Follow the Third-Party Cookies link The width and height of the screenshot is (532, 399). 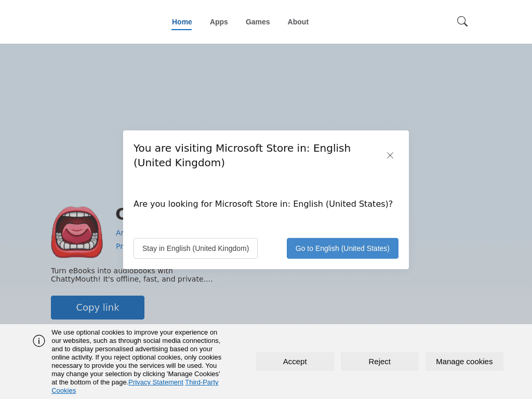click(x=202, y=382)
